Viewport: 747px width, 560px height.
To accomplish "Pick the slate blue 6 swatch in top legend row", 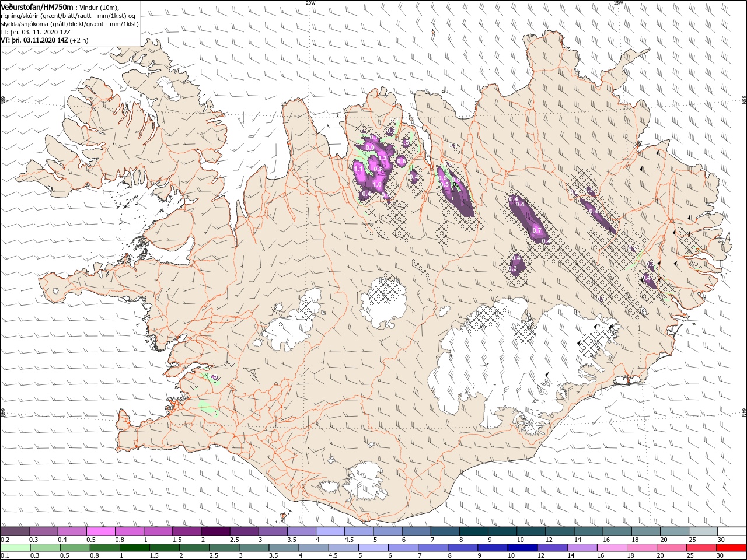I will (417, 531).
